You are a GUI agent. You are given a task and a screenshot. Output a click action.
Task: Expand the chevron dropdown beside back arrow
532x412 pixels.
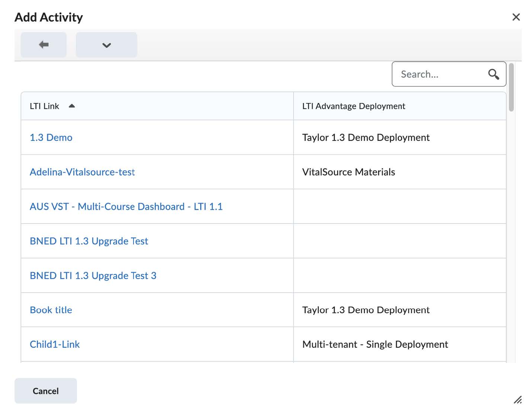pos(106,45)
